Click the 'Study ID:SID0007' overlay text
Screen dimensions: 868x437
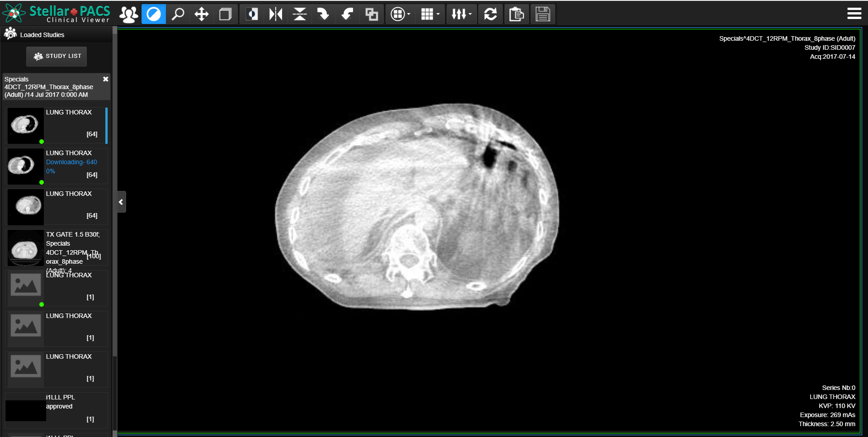coord(830,47)
